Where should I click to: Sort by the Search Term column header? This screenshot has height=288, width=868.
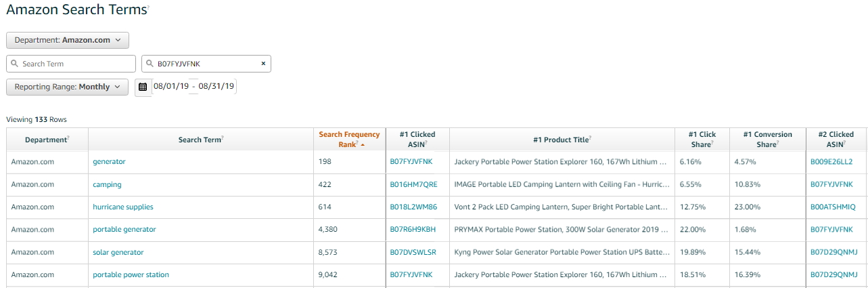pyautogui.click(x=201, y=140)
